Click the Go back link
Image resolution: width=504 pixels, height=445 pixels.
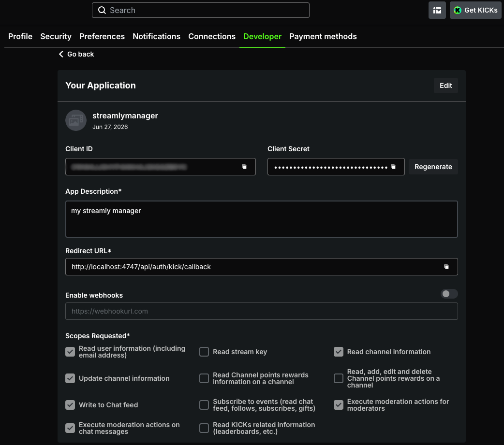[76, 54]
